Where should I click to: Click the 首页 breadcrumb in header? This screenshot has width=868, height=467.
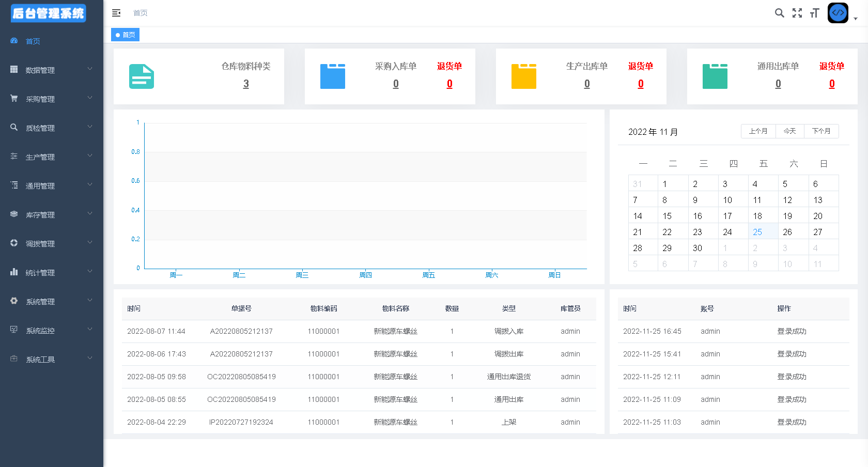click(141, 13)
